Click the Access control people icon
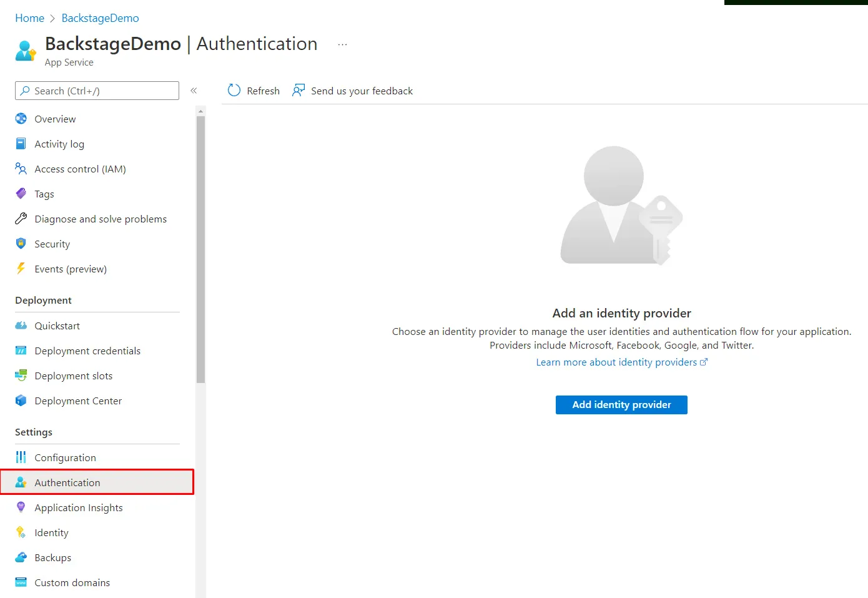 click(21, 169)
